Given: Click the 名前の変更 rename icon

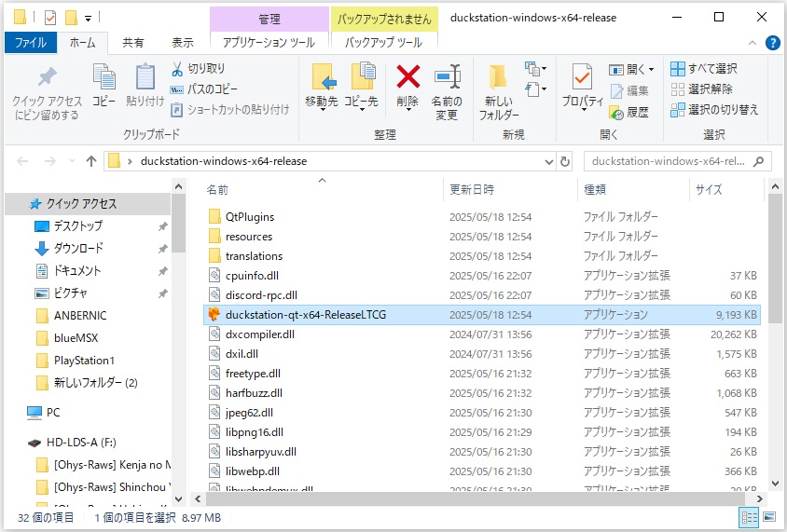Looking at the screenshot, I should [448, 76].
